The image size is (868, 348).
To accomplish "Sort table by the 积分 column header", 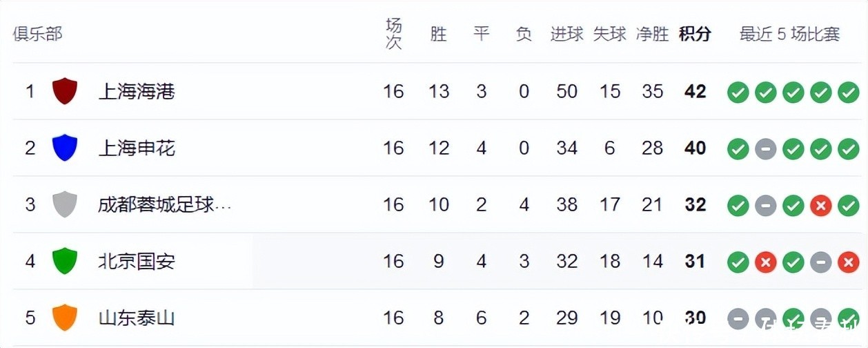I will [695, 34].
